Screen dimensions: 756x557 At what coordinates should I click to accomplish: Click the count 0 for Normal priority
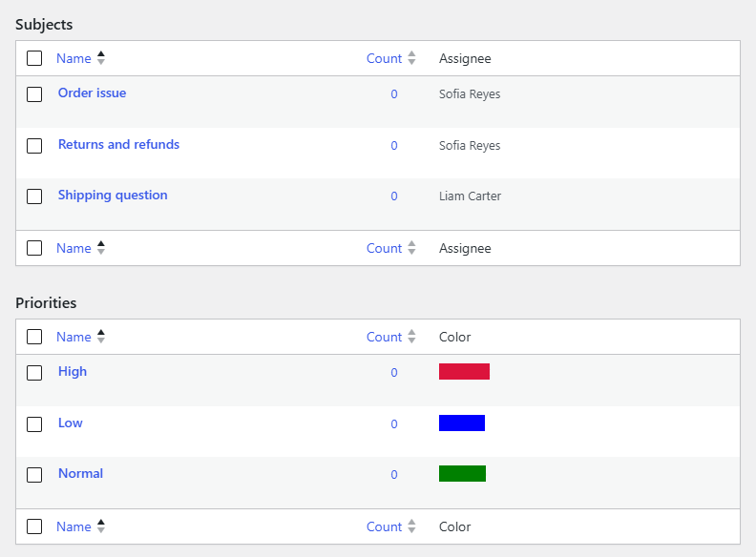tap(394, 475)
